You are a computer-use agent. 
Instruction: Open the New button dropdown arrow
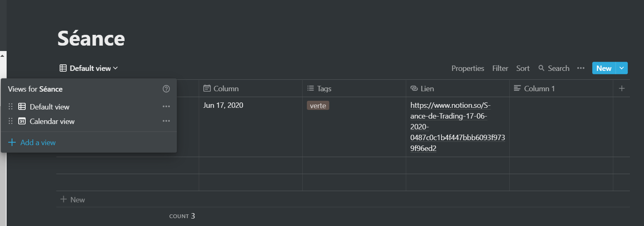(x=622, y=68)
